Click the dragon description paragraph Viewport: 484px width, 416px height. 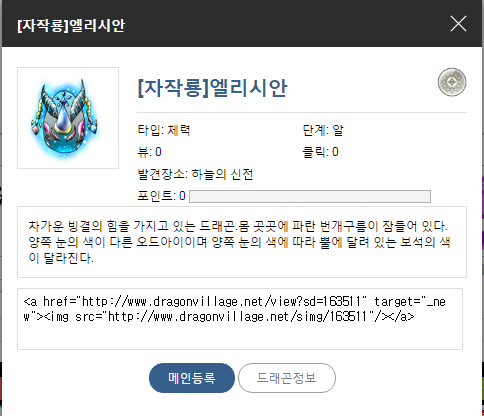pos(239,242)
